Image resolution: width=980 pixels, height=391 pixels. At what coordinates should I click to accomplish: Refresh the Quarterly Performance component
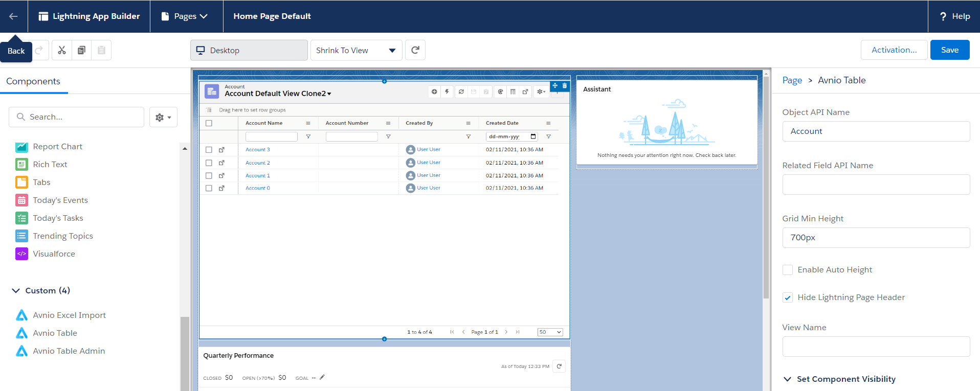[559, 366]
